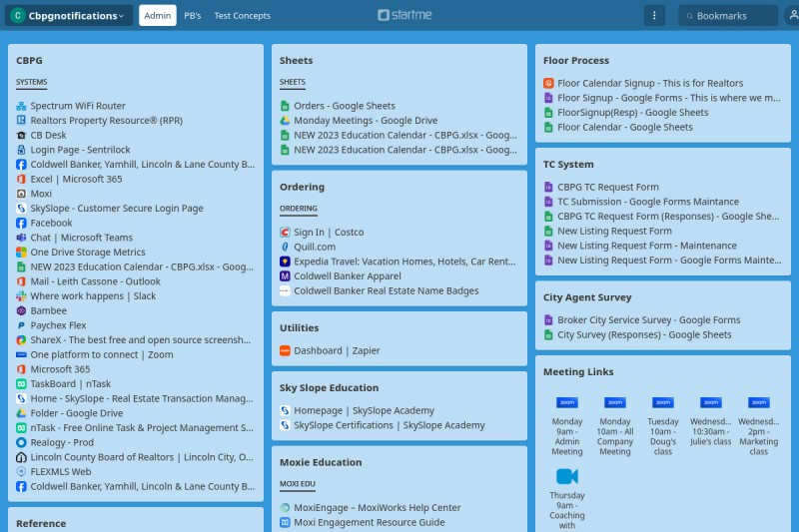This screenshot has height=532, width=799.
Task: Click the Spectrum WiFi Router icon
Action: (21, 106)
